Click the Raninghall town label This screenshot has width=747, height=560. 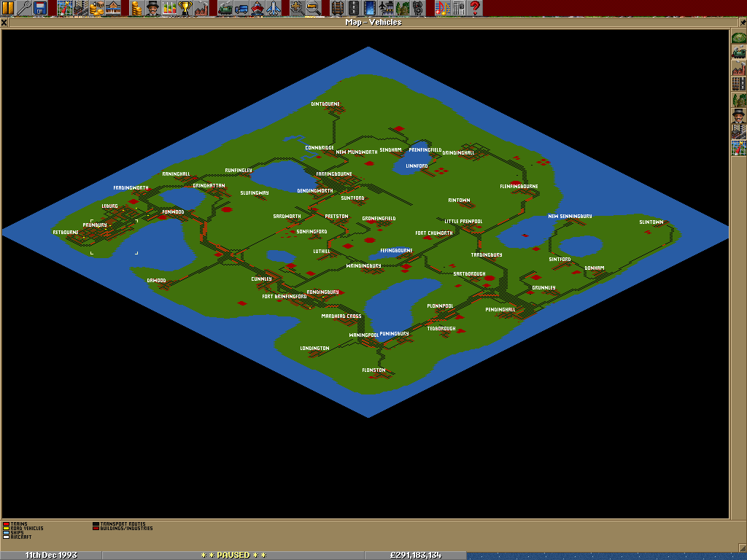(177, 174)
